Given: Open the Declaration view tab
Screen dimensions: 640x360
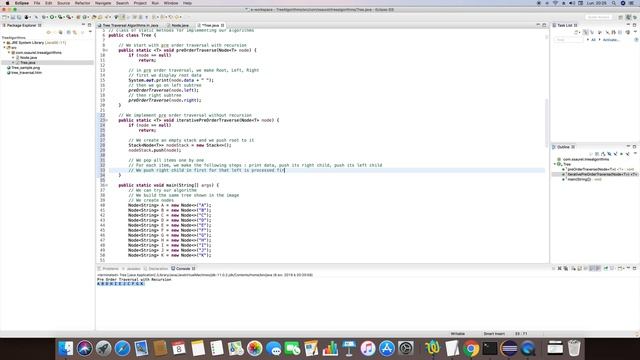Looking at the screenshot, I should [156, 269].
